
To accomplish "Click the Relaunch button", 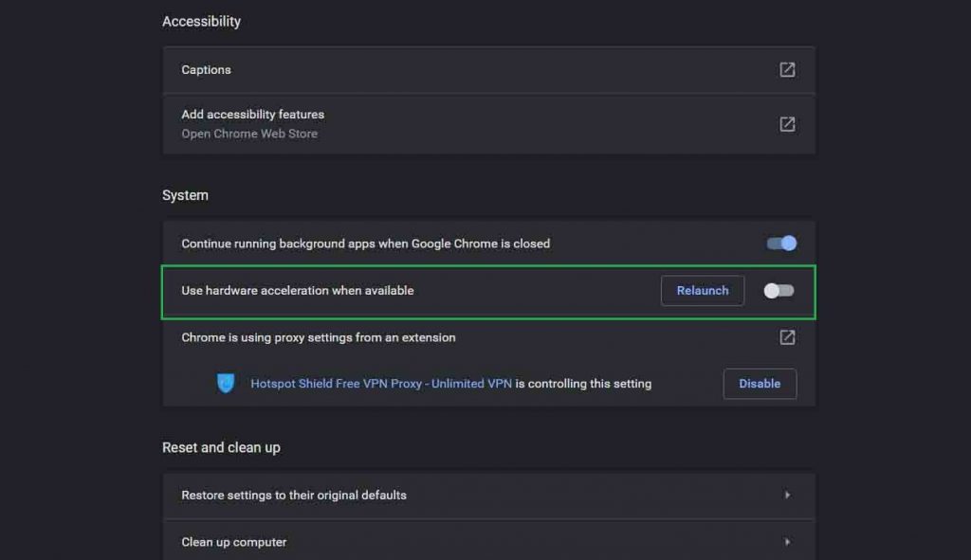I will pyautogui.click(x=702, y=290).
